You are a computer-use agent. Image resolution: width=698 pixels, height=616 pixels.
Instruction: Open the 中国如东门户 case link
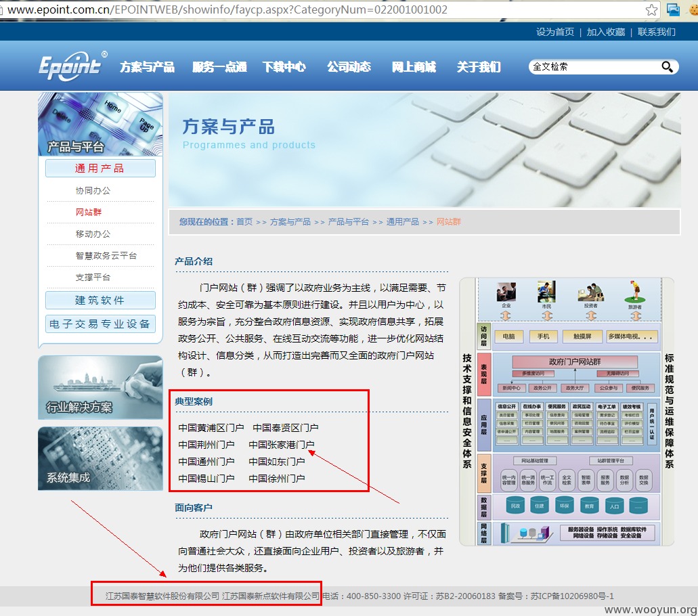[x=276, y=462]
